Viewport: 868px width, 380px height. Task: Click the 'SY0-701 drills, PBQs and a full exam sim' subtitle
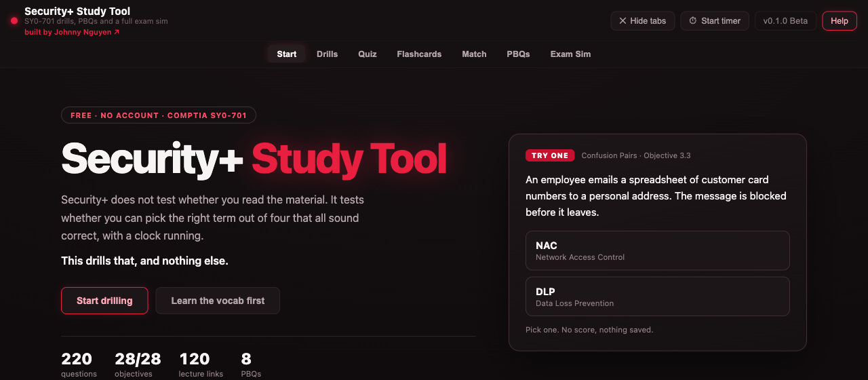point(96,22)
